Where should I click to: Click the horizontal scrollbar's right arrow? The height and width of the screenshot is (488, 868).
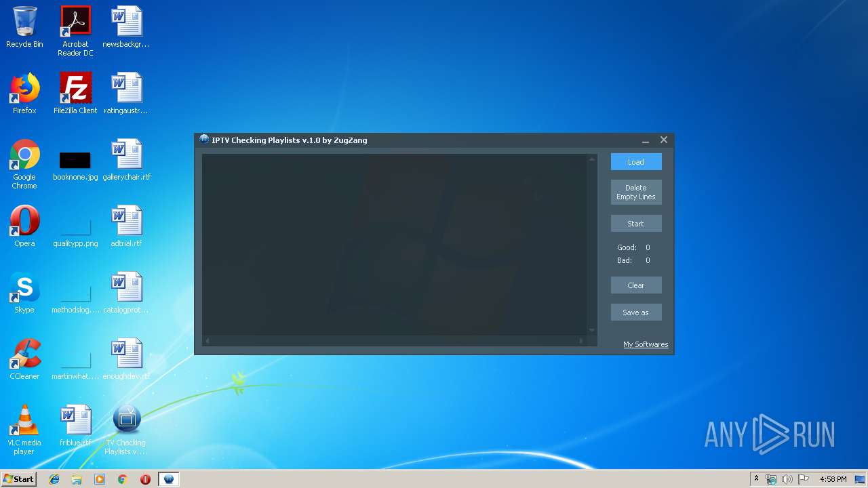581,340
